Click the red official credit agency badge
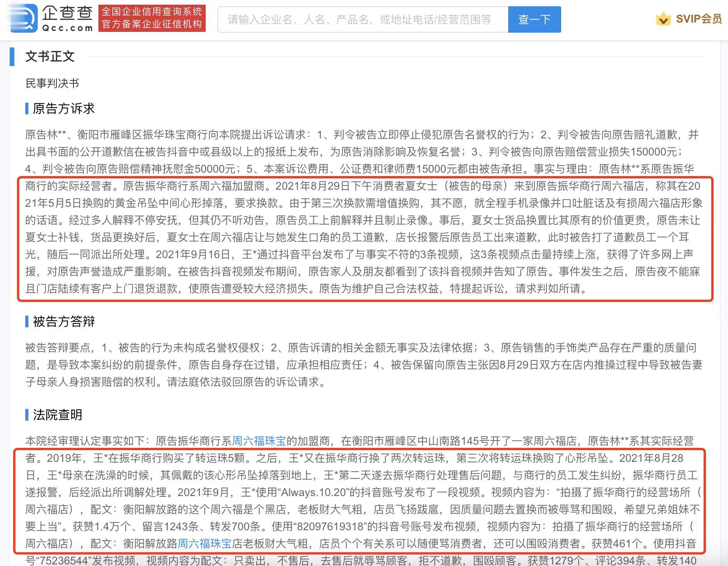Viewport: 728px width, 566px height. coord(152,18)
